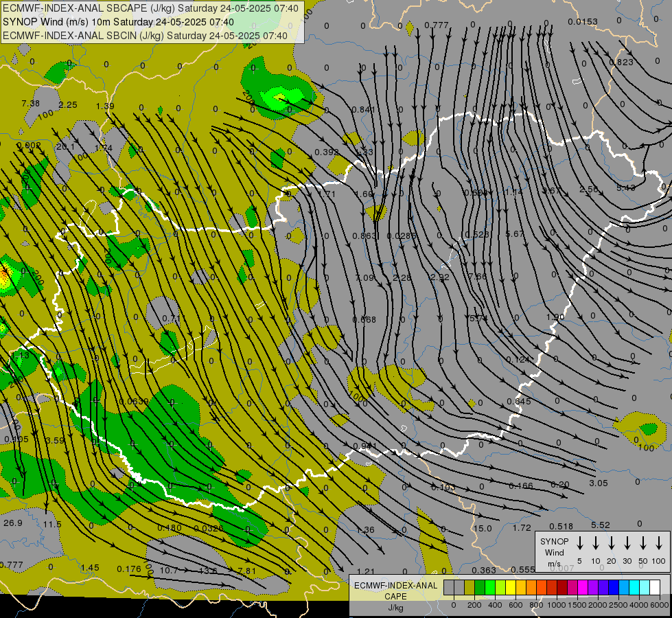Click the map value 2.28
This screenshot has height=618, width=672.
coord(402,278)
